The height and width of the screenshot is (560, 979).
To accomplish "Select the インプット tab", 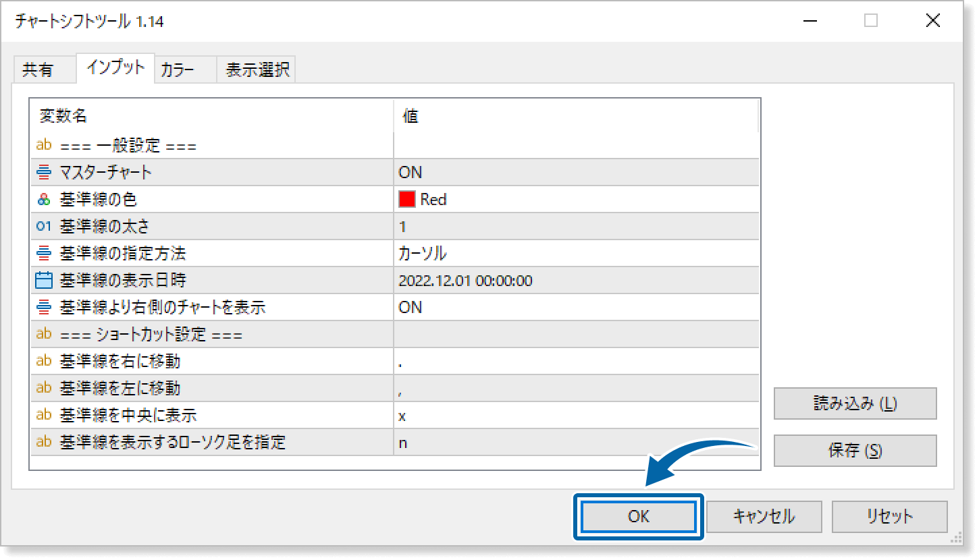I will [115, 67].
